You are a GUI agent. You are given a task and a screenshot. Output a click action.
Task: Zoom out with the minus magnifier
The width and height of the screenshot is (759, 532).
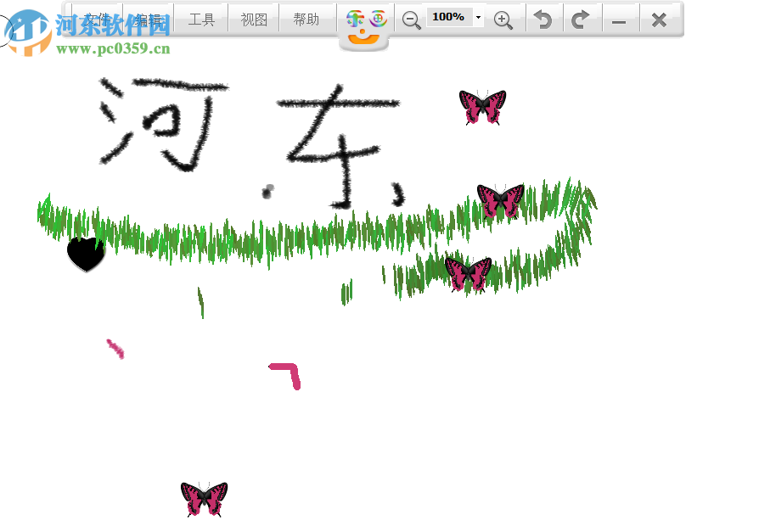point(411,20)
